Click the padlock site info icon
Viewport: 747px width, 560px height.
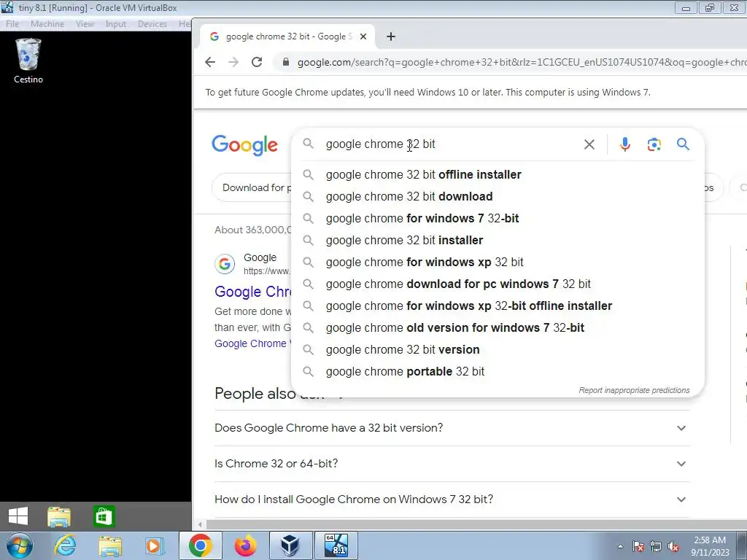tap(286, 62)
